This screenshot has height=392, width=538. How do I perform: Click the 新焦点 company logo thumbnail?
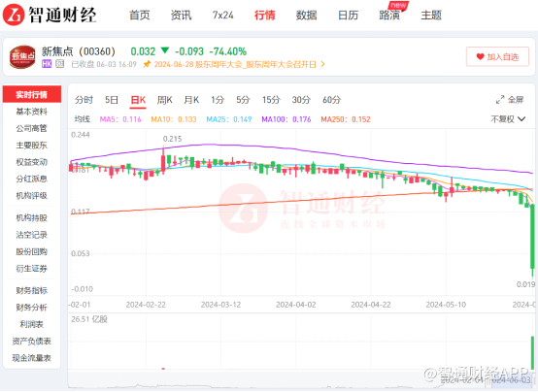pyautogui.click(x=22, y=57)
